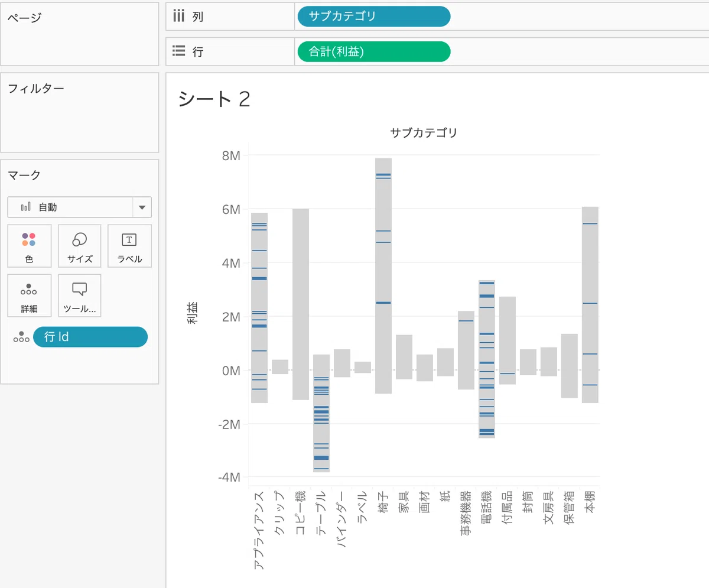This screenshot has width=709, height=588.
Task: Expand the 自動 mark type dropdown arrow
Action: pos(142,207)
